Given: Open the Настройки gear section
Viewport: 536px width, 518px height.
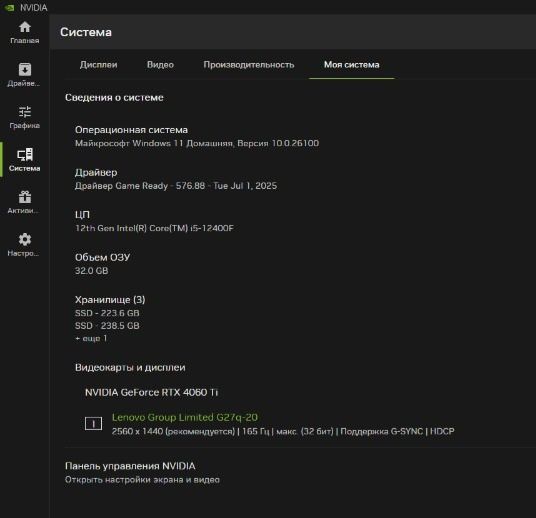Looking at the screenshot, I should coord(25,244).
